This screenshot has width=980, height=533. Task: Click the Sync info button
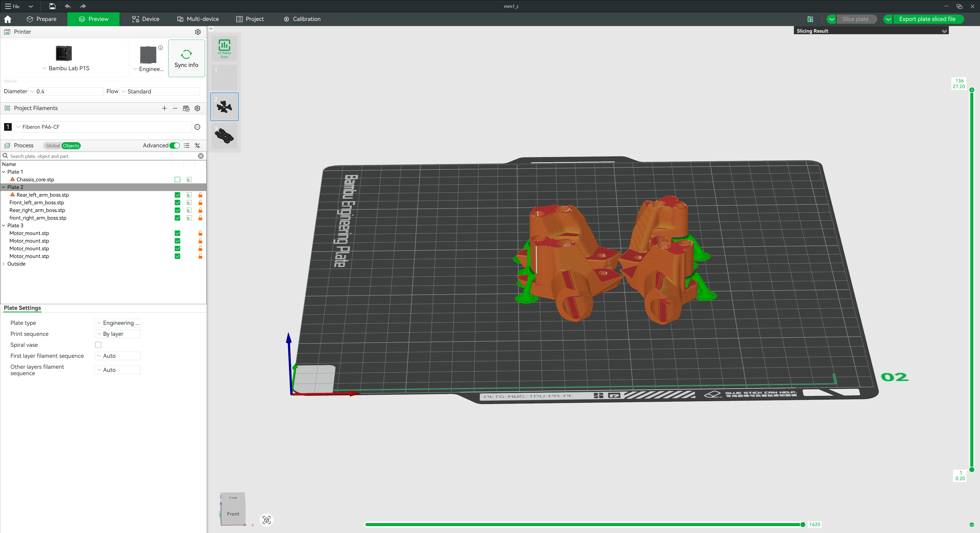coord(186,58)
